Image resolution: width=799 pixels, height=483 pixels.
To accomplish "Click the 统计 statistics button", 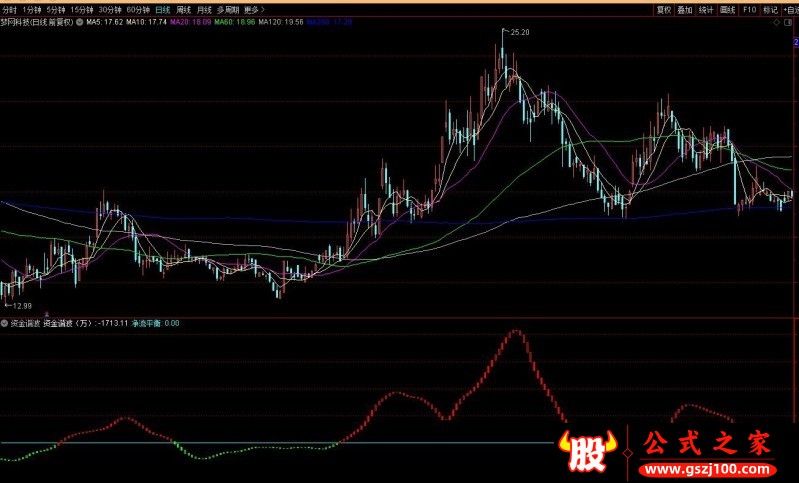I will point(706,10).
